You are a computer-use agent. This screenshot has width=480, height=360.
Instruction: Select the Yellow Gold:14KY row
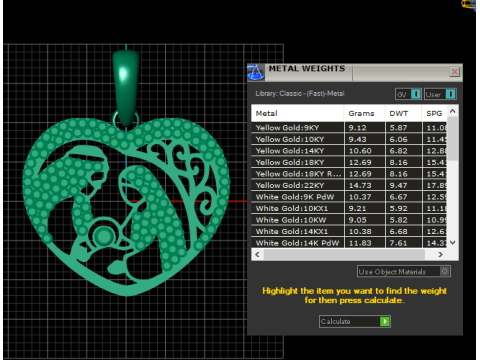pyautogui.click(x=349, y=151)
